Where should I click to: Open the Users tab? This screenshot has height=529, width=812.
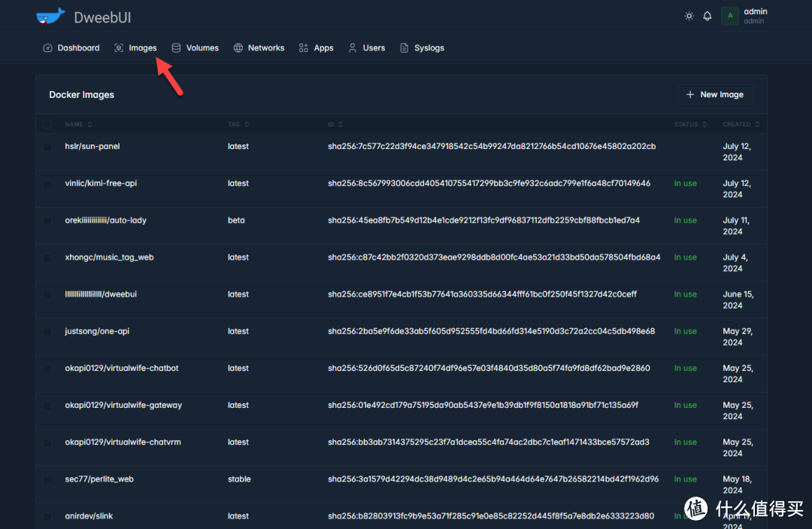(373, 48)
